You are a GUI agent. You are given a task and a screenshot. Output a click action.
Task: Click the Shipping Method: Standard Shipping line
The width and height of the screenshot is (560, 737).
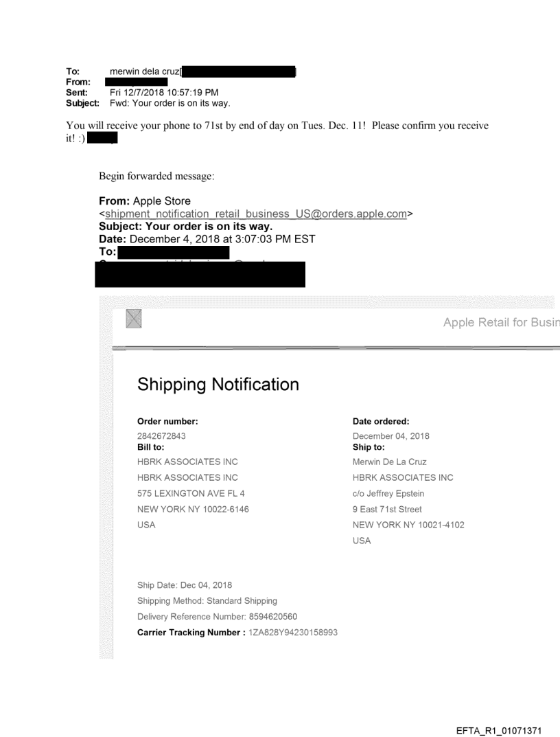click(207, 601)
